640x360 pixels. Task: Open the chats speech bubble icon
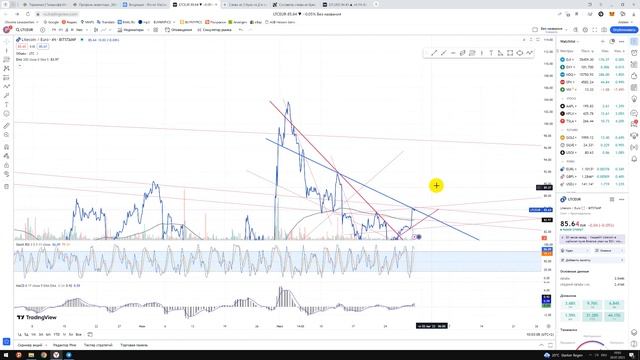[x=634, y=113]
